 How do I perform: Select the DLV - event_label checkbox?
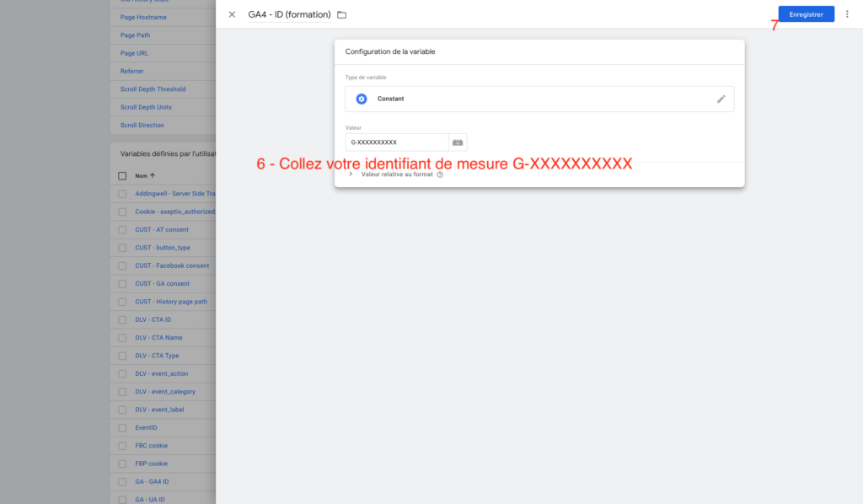(x=122, y=410)
